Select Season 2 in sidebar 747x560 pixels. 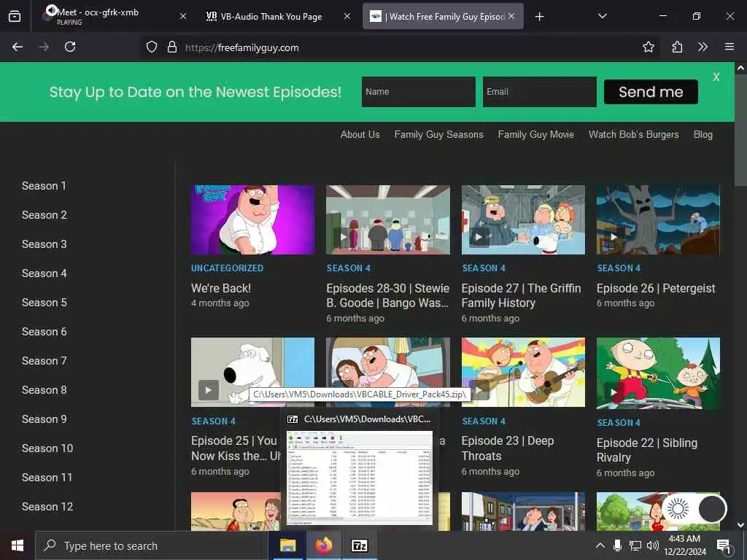[x=44, y=215]
